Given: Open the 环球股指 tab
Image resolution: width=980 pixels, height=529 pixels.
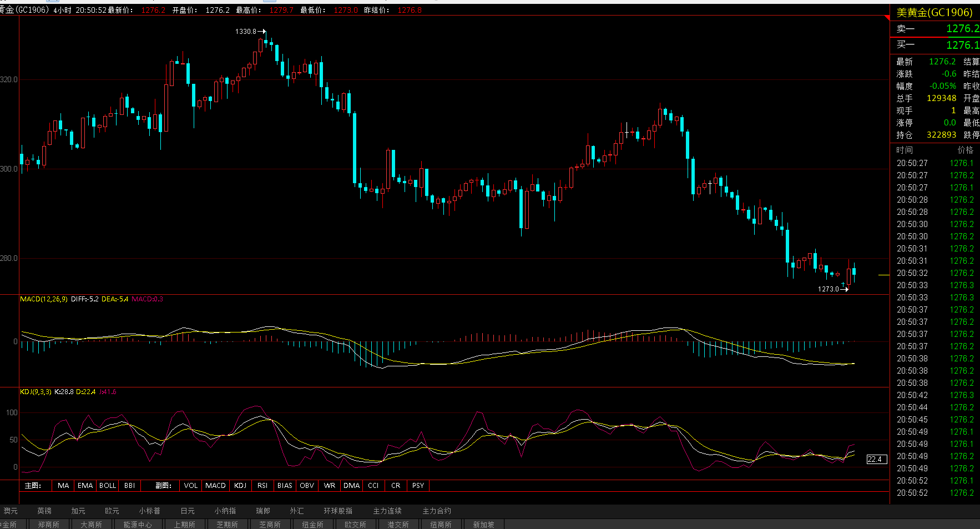Looking at the screenshot, I should pos(338,511).
